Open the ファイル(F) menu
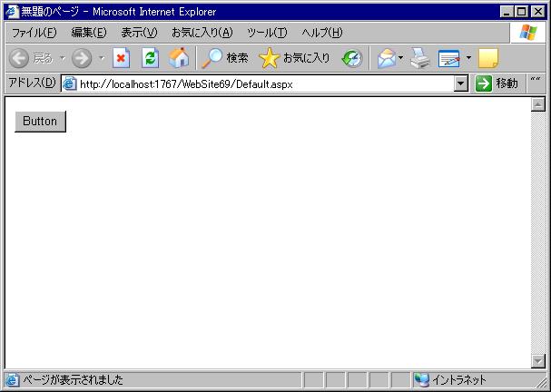Viewport: 551px width, 392px height. 34,33
